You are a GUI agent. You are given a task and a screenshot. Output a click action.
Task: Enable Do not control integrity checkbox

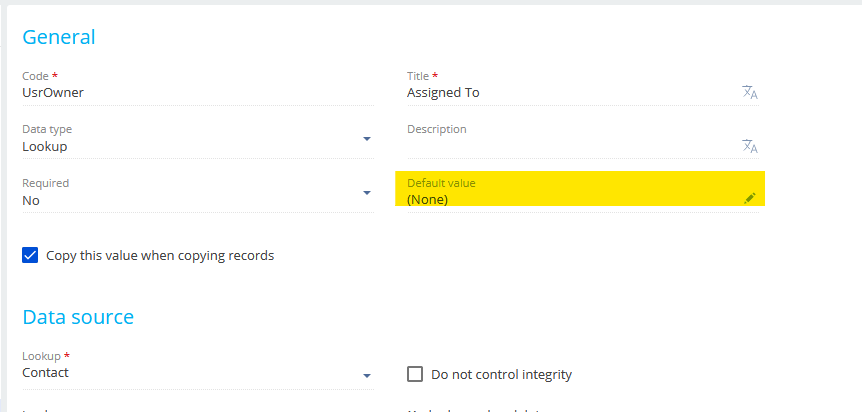415,375
